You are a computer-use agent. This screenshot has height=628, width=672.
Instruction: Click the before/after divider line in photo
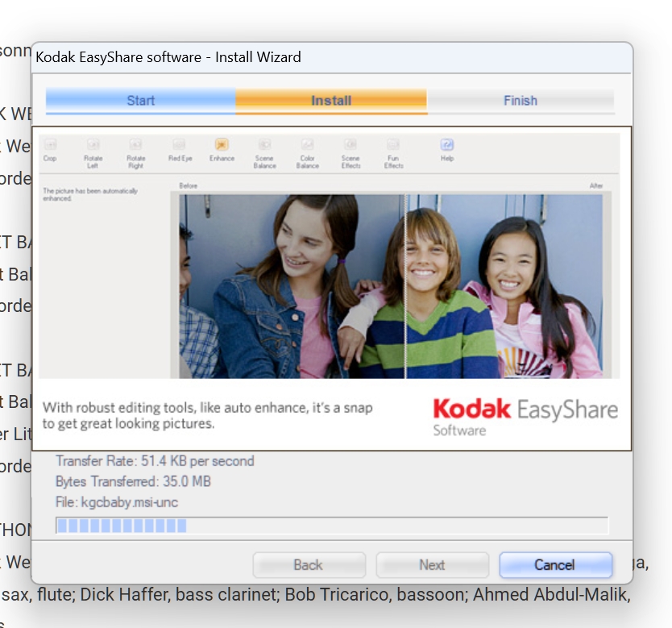click(405, 286)
